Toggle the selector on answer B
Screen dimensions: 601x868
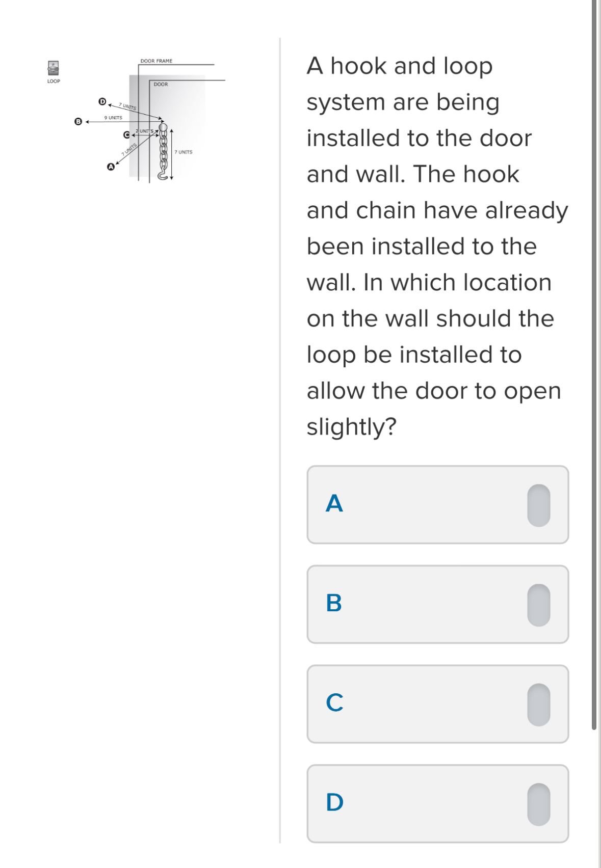pos(538,604)
